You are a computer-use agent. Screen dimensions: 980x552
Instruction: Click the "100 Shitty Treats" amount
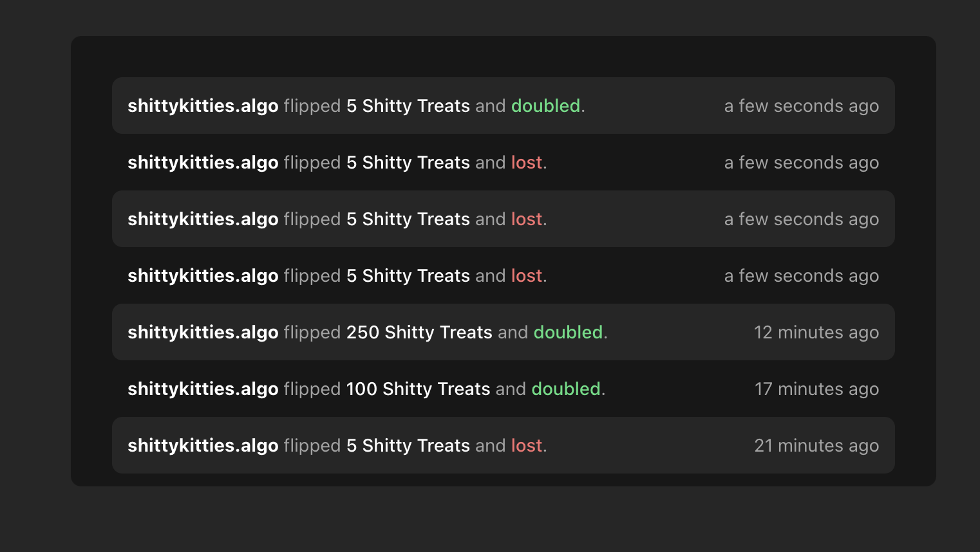click(x=418, y=389)
